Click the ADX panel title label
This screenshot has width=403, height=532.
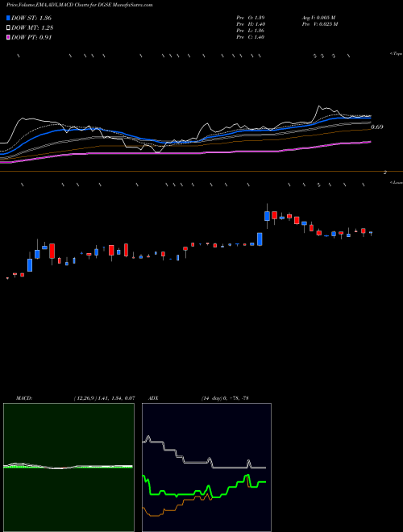(x=153, y=398)
